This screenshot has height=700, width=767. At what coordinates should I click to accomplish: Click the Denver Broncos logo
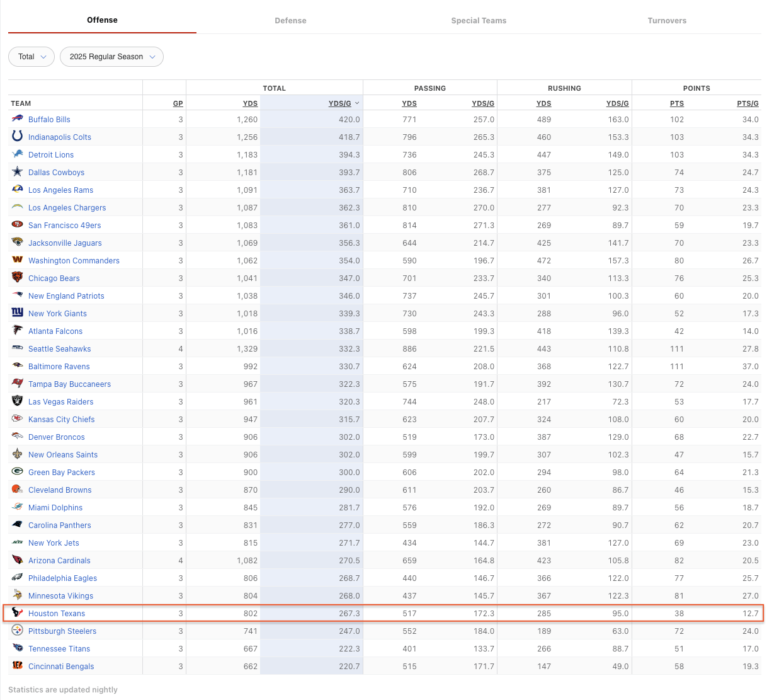point(18,437)
